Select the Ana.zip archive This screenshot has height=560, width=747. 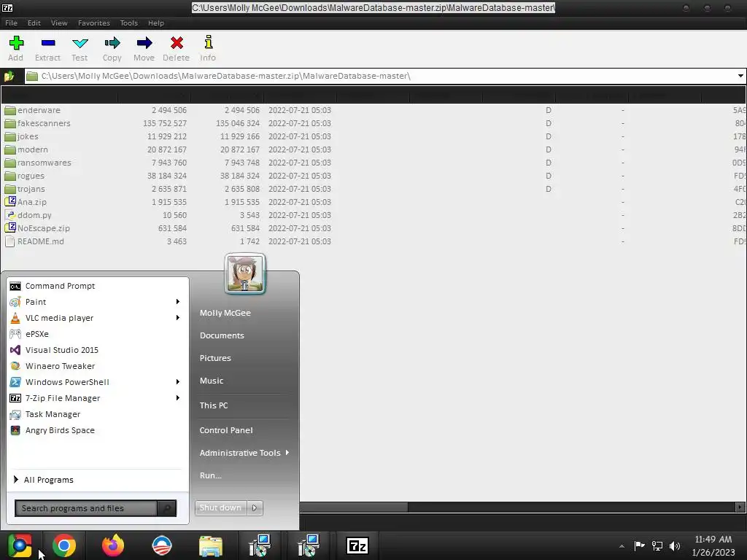click(26, 202)
